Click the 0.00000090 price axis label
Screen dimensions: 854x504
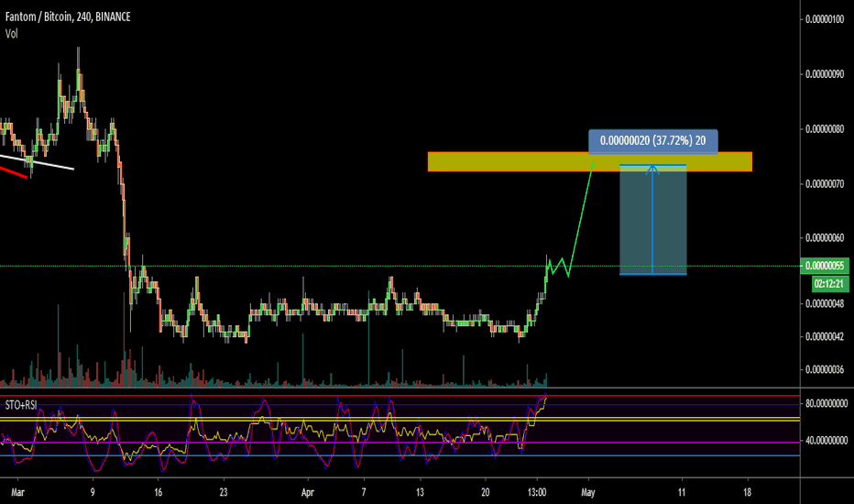[825, 74]
